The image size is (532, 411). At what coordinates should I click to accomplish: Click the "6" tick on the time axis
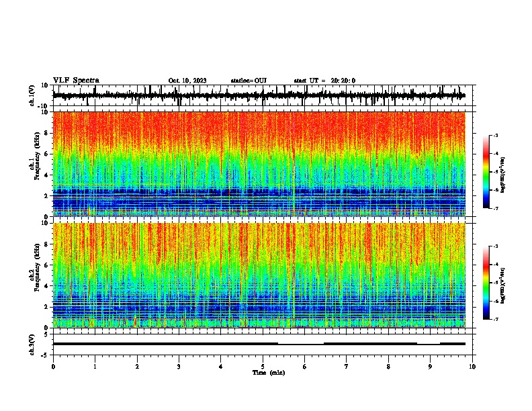coord(304,367)
